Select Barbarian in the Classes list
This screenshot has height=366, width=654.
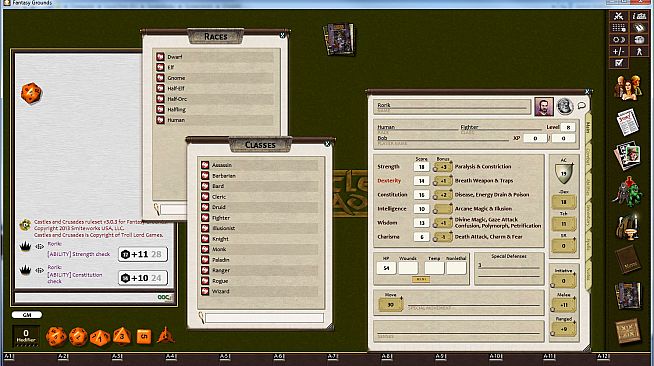[x=259, y=176]
